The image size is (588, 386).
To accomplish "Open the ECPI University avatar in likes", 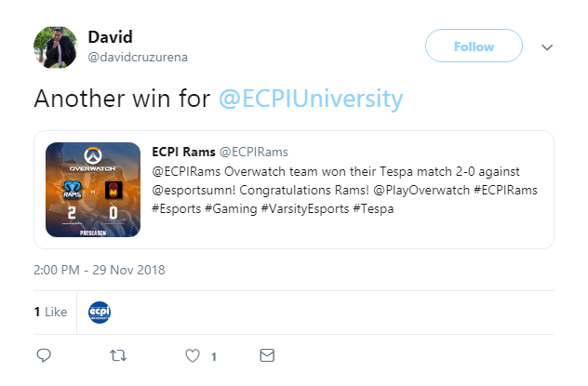I will point(100,313).
